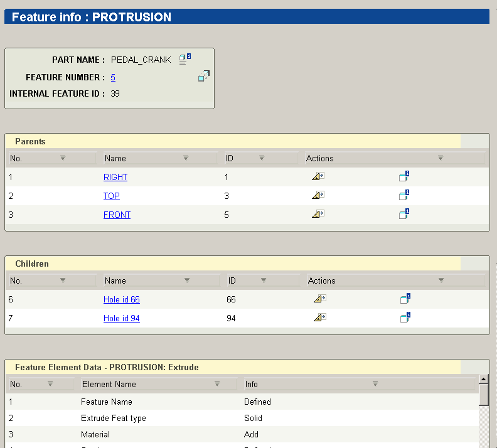Click the feature info icon for RIGHT parent
The image size is (497, 448).
point(404,177)
